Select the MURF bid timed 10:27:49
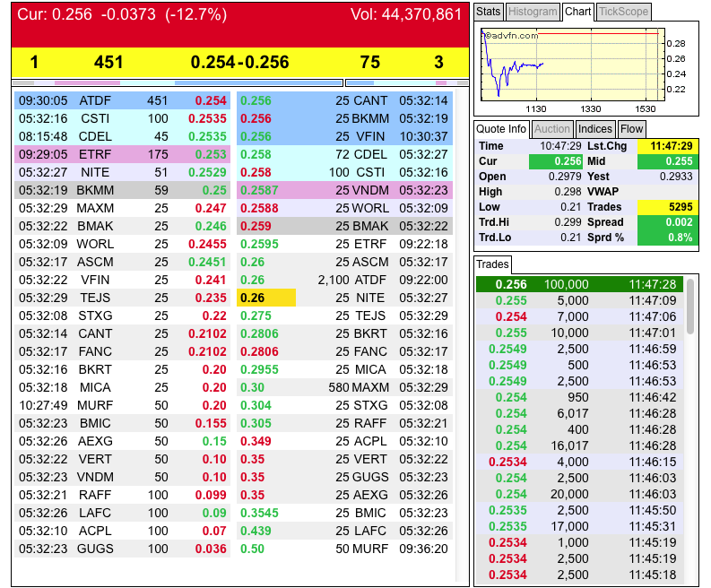711x588 pixels. [123, 405]
